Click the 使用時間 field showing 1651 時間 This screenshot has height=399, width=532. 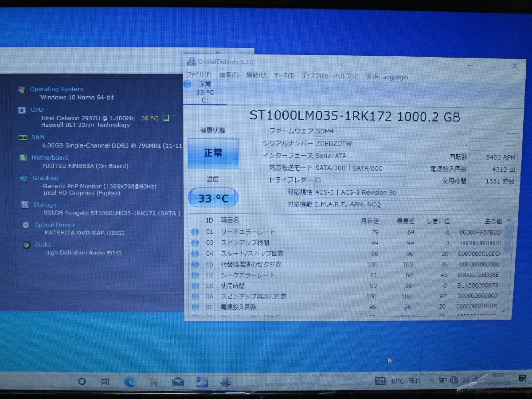click(493, 181)
